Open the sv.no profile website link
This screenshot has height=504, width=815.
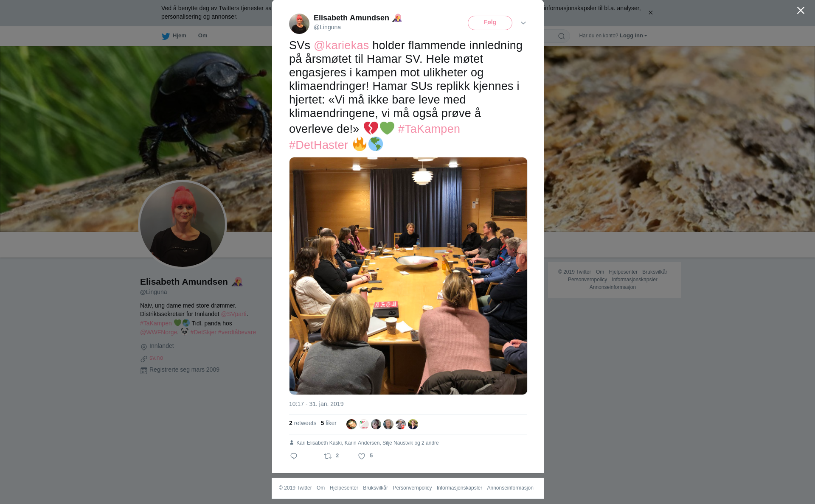pos(156,358)
